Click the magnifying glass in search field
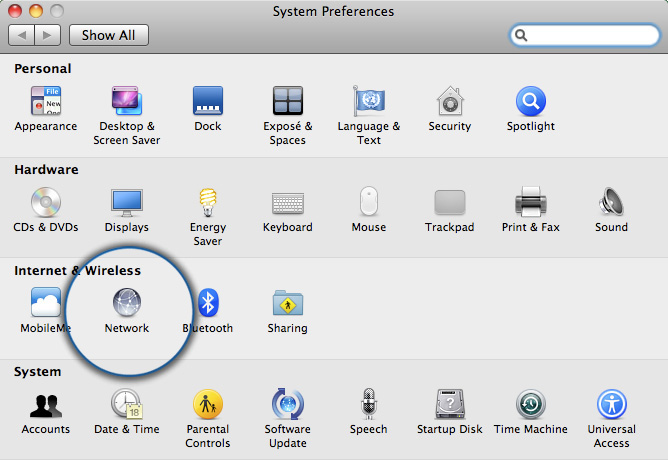 pyautogui.click(x=521, y=35)
